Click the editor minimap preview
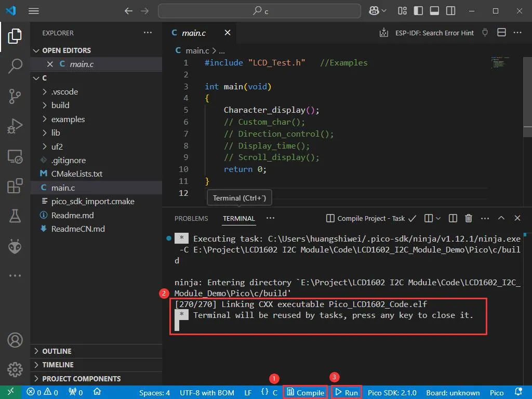Screen dimensions: 532x399 tap(500, 63)
